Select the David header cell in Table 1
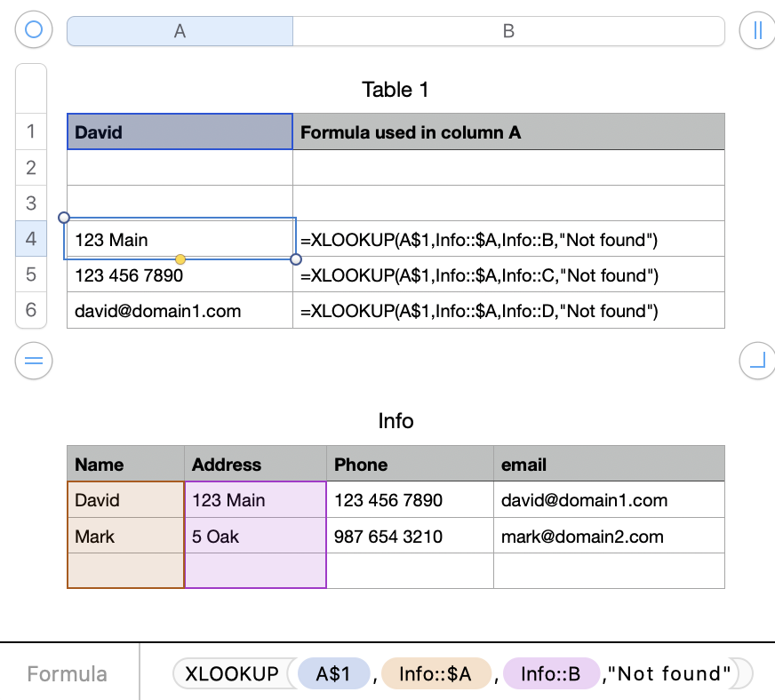775x700 pixels. [x=180, y=132]
